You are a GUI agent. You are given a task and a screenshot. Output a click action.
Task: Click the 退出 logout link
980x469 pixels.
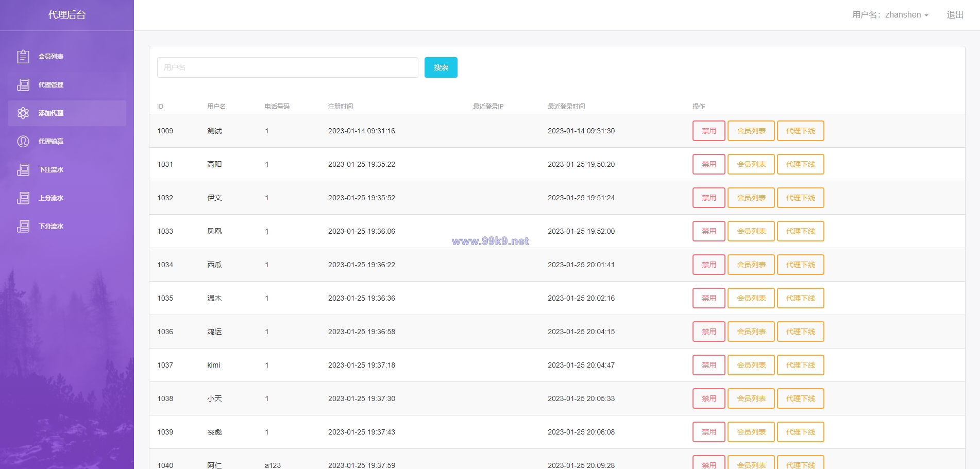[x=955, y=15]
